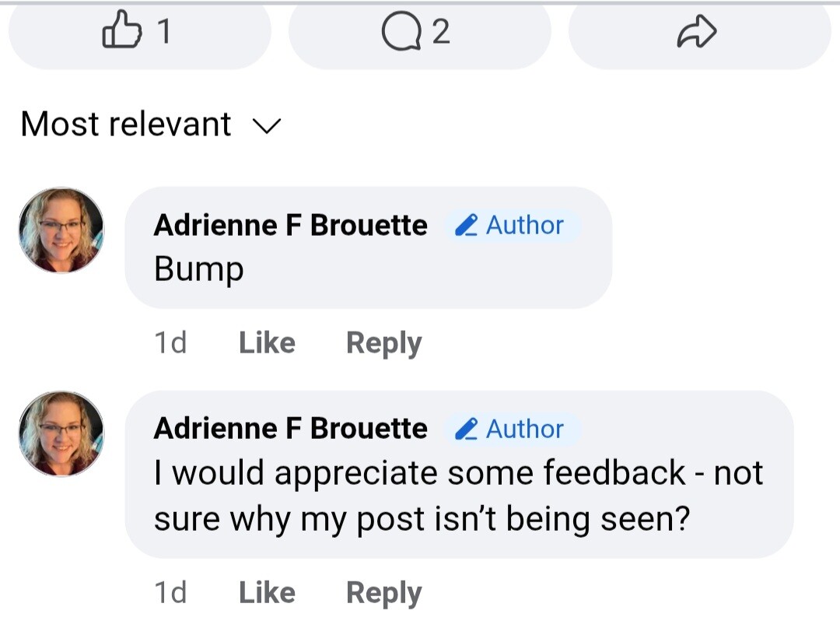Reply to the feedback request comment

coord(383,593)
